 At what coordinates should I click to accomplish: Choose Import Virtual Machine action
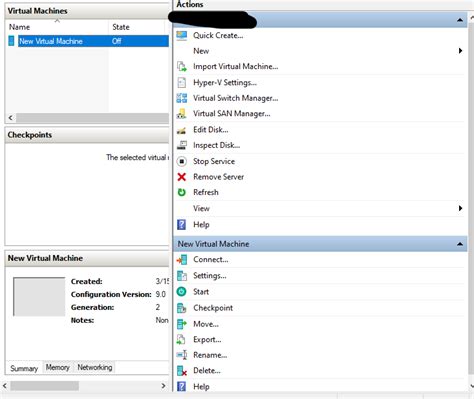(x=235, y=66)
